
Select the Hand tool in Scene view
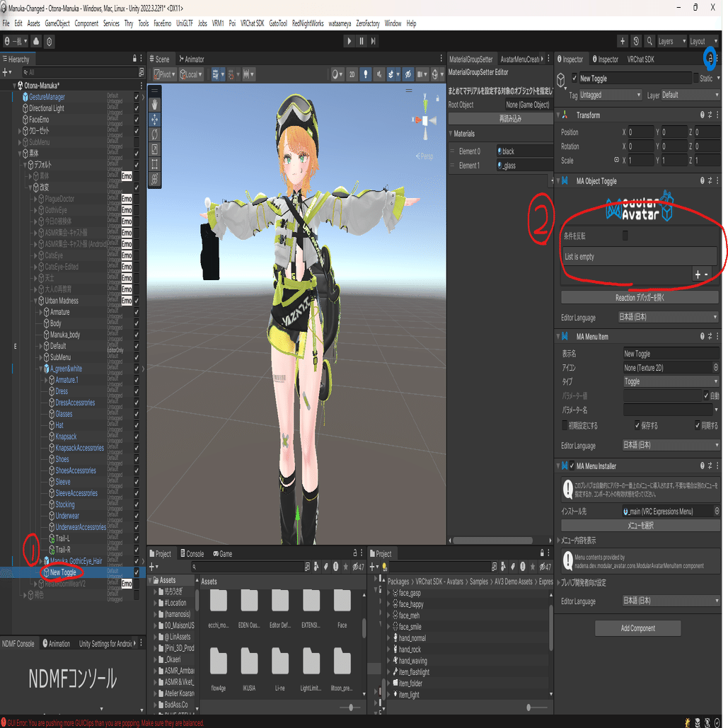point(155,105)
